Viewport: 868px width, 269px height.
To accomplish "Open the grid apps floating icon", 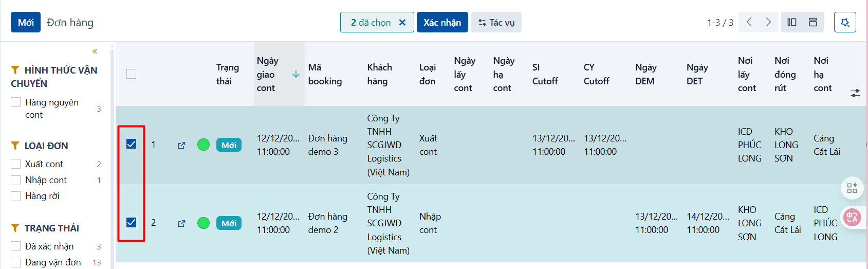I will coord(852,188).
